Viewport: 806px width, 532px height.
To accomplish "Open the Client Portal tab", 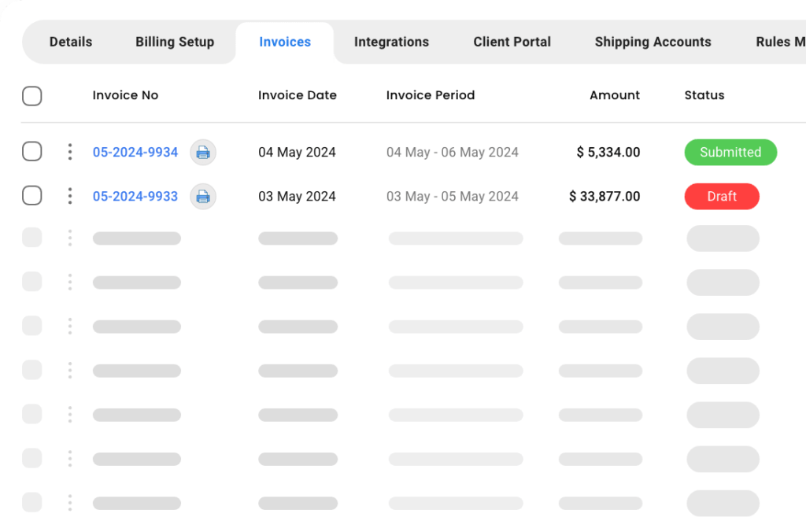I will click(x=512, y=42).
